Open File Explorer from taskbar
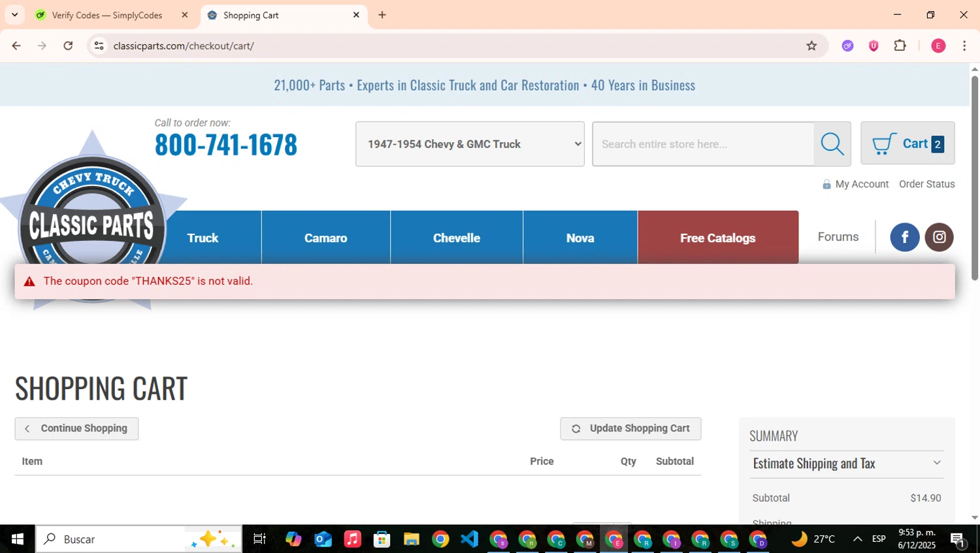 point(411,539)
